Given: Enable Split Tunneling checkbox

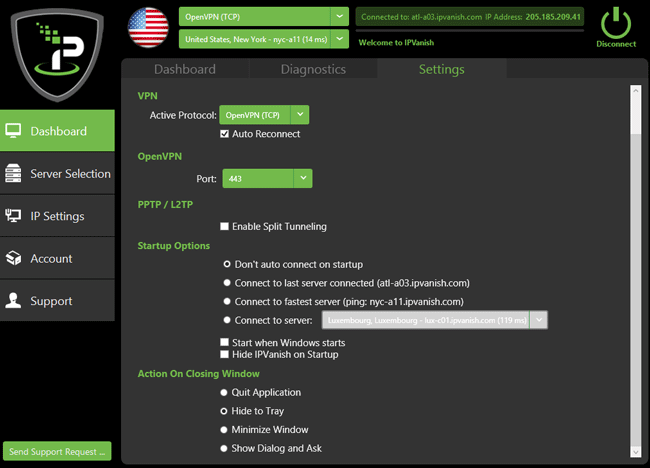Looking at the screenshot, I should [224, 226].
